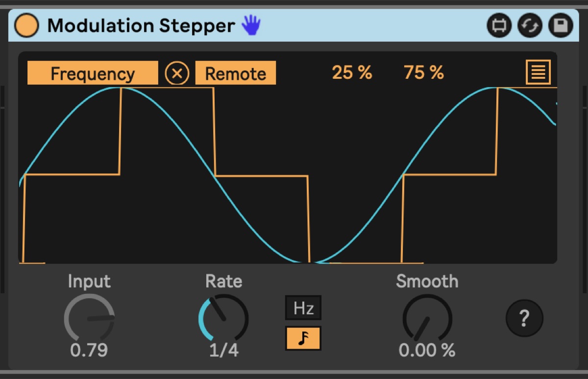Save preset with the floppy disk icon

pyautogui.click(x=561, y=26)
